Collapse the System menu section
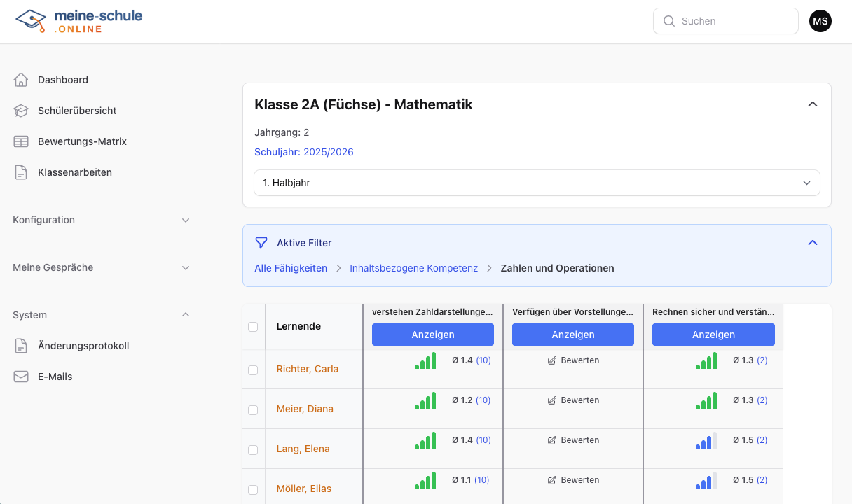Image resolution: width=852 pixels, height=504 pixels. 185,315
